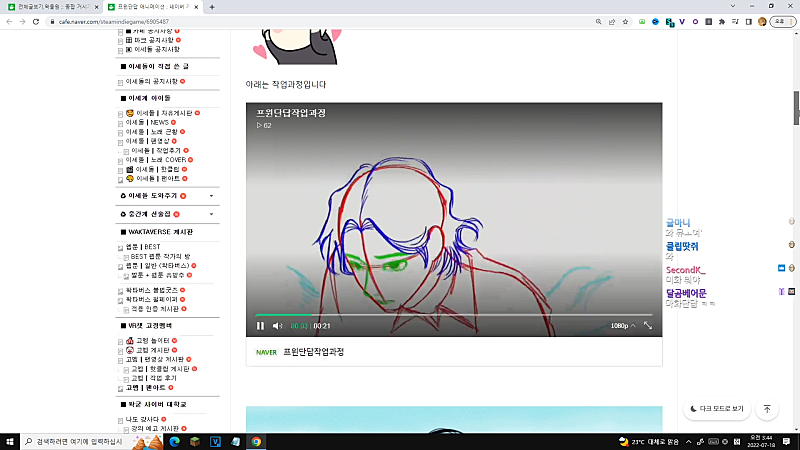This screenshot has height=450, width=800.
Task: Open the 마크 공지사항 board
Action: (154, 40)
